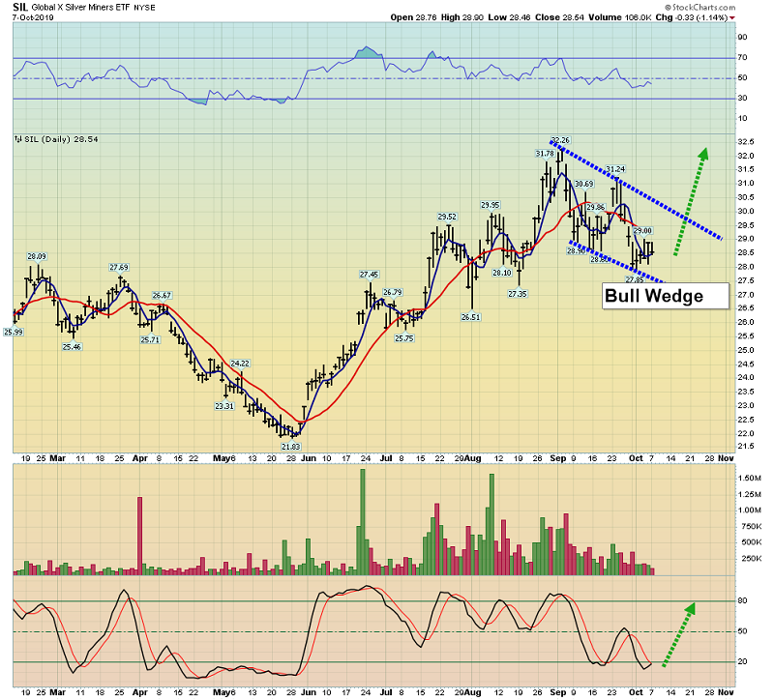
Task: Click the tall green volume bar in mid-August
Action: [491, 524]
